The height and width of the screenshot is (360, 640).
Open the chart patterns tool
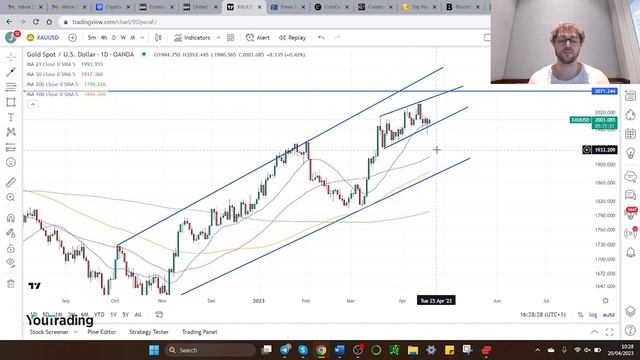pyautogui.click(x=11, y=132)
